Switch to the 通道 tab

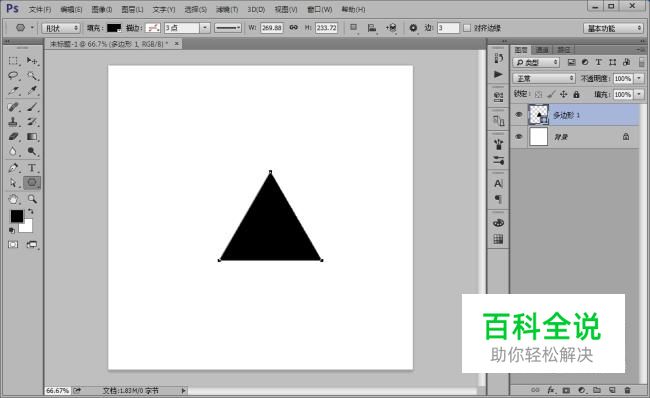click(x=542, y=50)
